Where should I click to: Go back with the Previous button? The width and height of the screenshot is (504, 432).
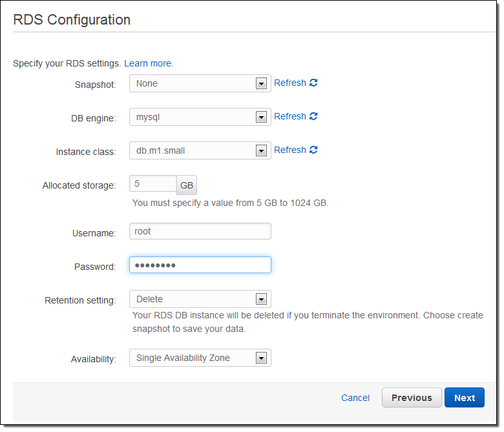point(412,398)
